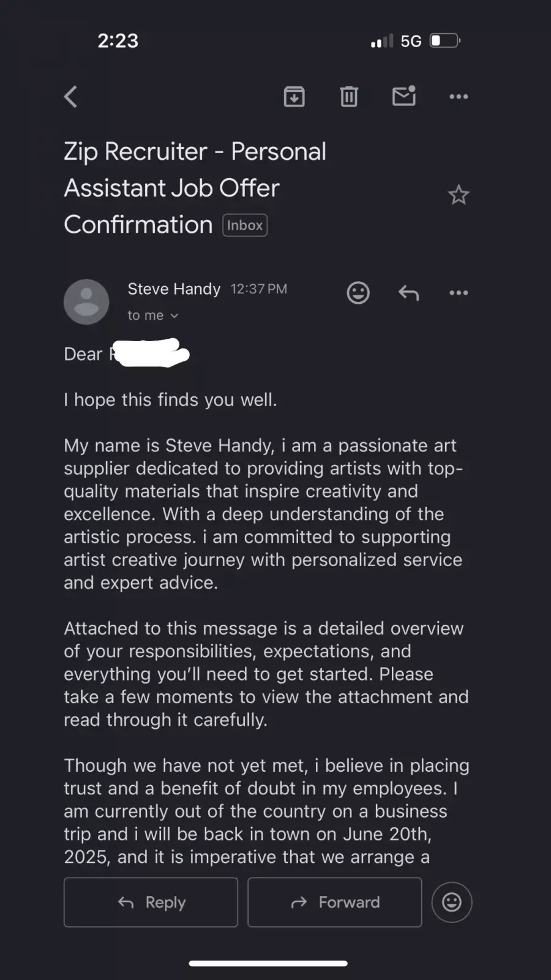
Task: Tap sender name Steve Handy
Action: 174,289
